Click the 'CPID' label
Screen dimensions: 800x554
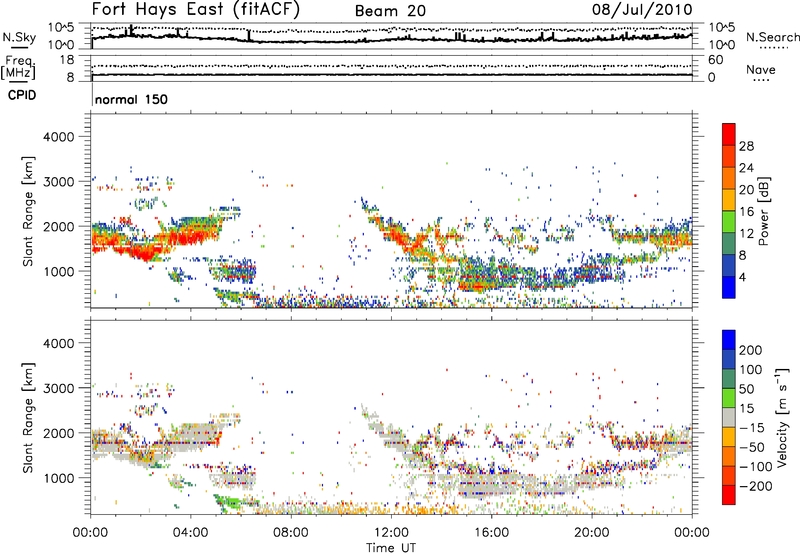[x=22, y=95]
